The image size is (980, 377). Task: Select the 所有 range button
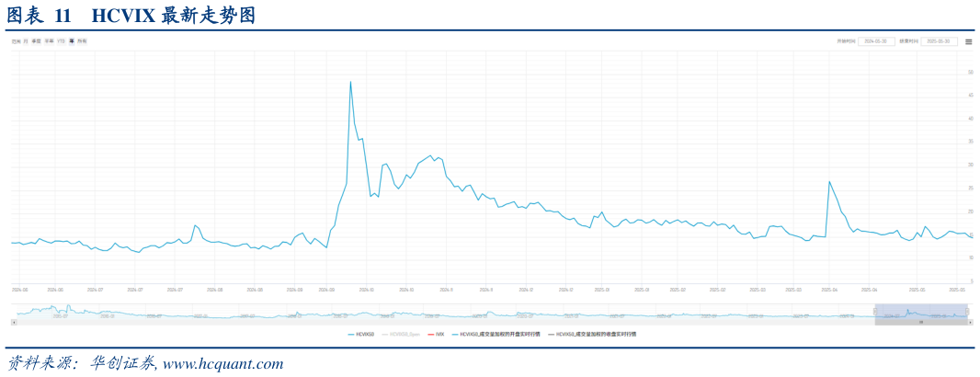(82, 41)
